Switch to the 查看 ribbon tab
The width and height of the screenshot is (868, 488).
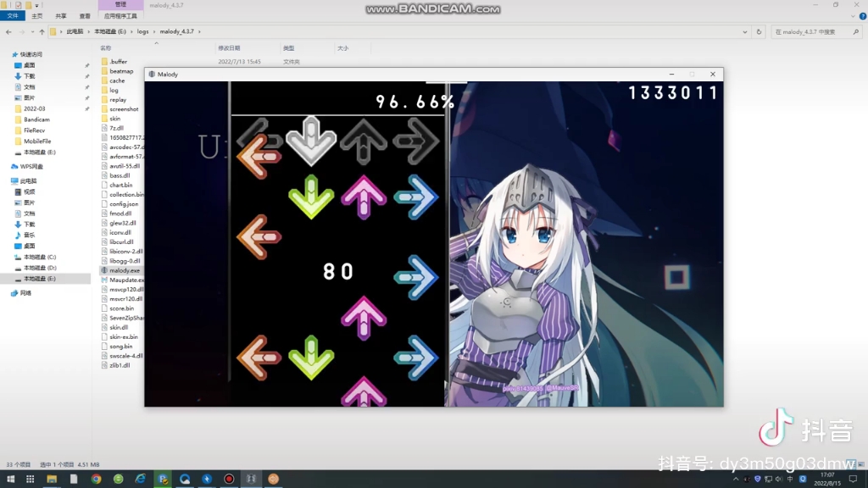tap(85, 16)
